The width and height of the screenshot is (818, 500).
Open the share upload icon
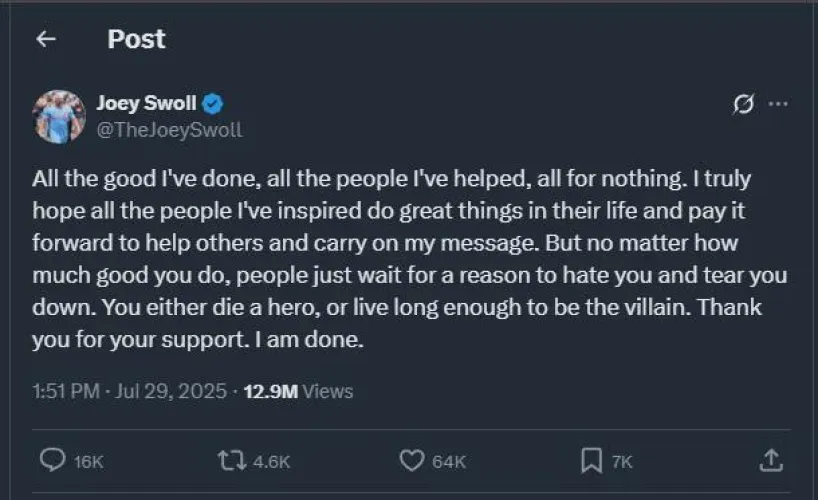coord(770,459)
